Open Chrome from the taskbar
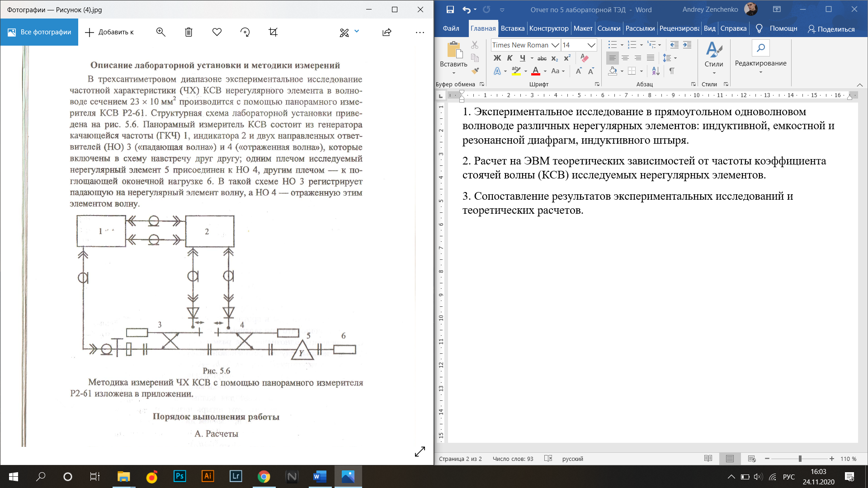This screenshot has height=488, width=868. coord(264,477)
